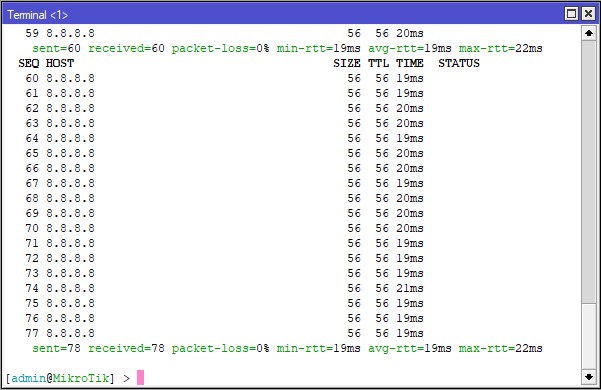Viewport: 601px width, 390px height.
Task: Click max-rtt=22ms in the last summary line
Action: (501, 348)
